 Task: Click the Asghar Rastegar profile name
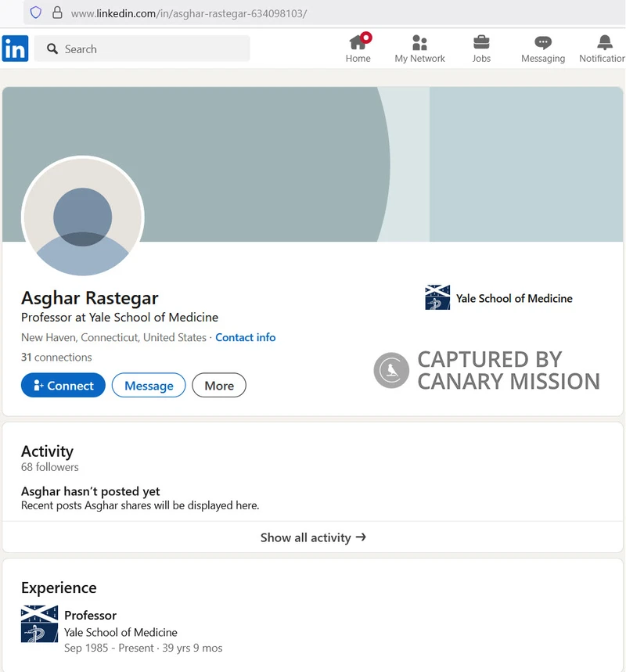(x=90, y=298)
